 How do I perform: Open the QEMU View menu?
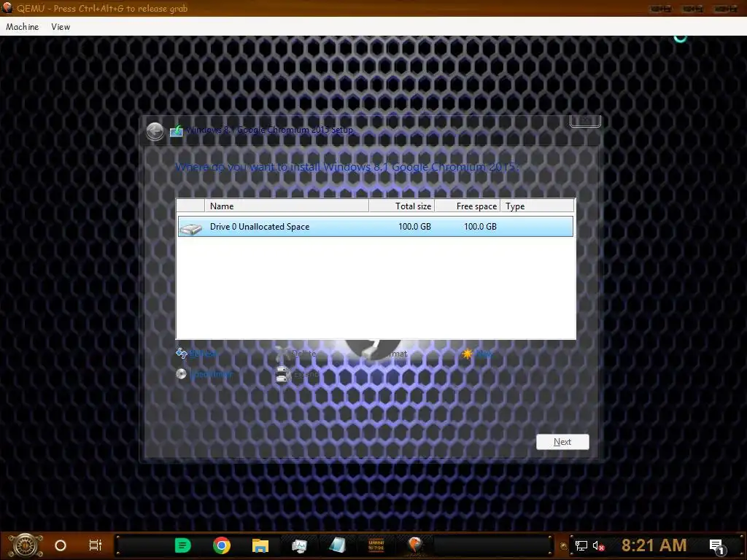pos(61,27)
